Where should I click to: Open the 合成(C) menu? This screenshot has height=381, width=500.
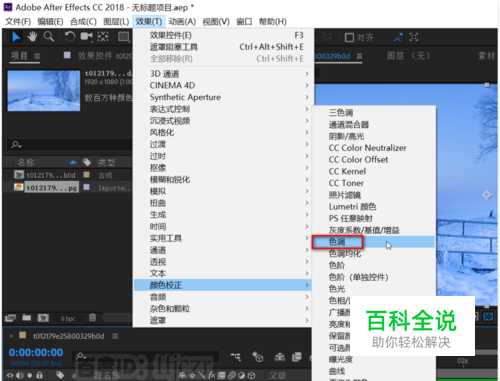[83, 22]
